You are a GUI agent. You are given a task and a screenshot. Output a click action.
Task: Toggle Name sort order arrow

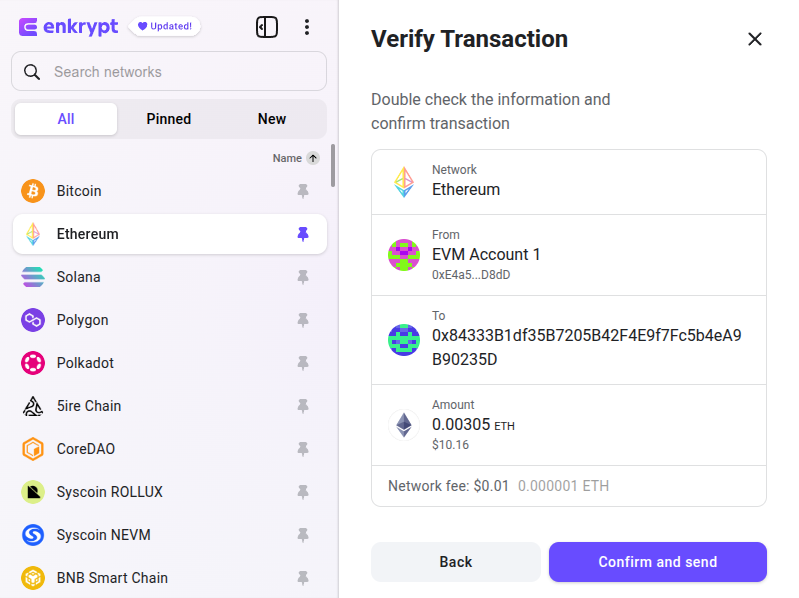pos(313,158)
